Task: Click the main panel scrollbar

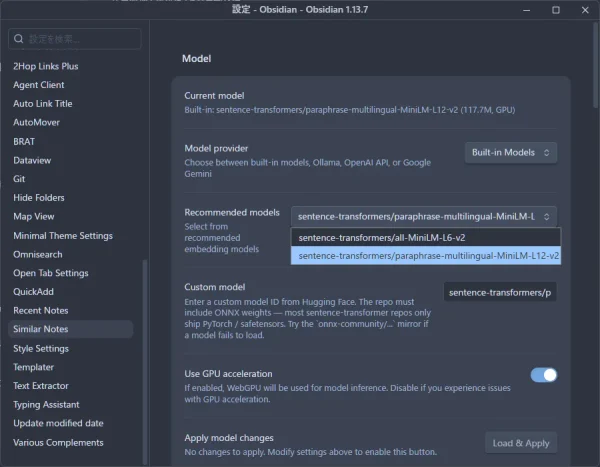Action: pos(595,65)
